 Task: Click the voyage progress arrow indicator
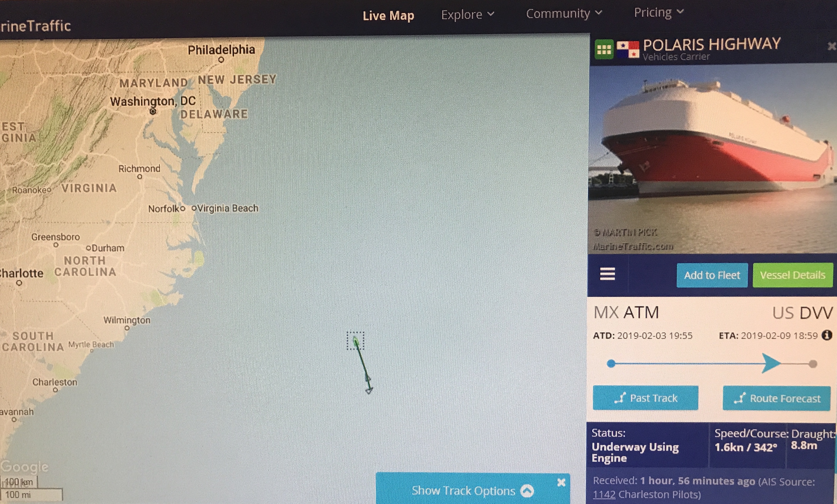pyautogui.click(x=771, y=363)
